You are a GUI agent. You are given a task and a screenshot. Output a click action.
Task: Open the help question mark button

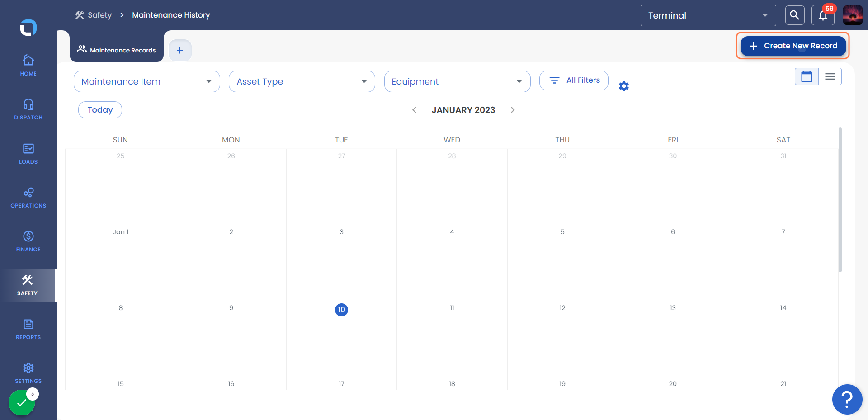pyautogui.click(x=847, y=399)
